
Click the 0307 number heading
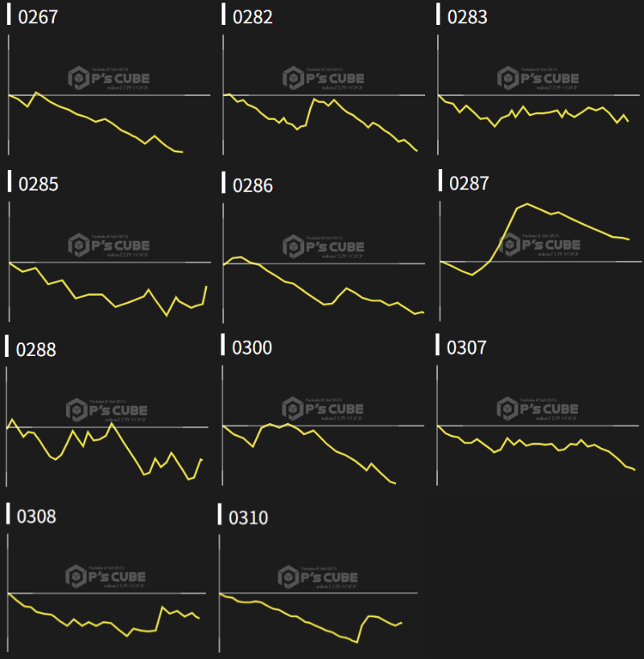tap(467, 347)
